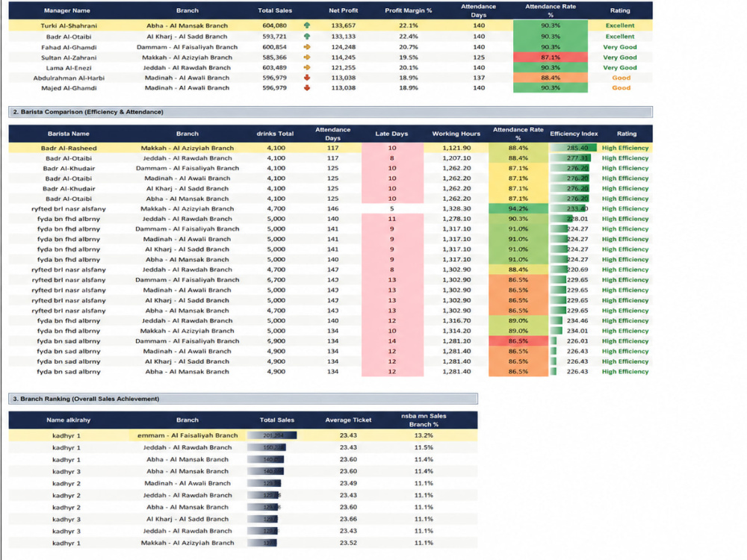Click Majed Al-Ghamdi's 'Good' rating
This screenshot has width=747, height=560.
tap(621, 87)
